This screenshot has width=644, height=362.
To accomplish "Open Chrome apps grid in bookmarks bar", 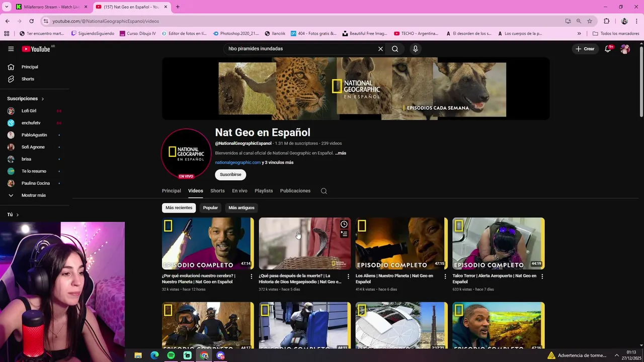I will 7,34.
